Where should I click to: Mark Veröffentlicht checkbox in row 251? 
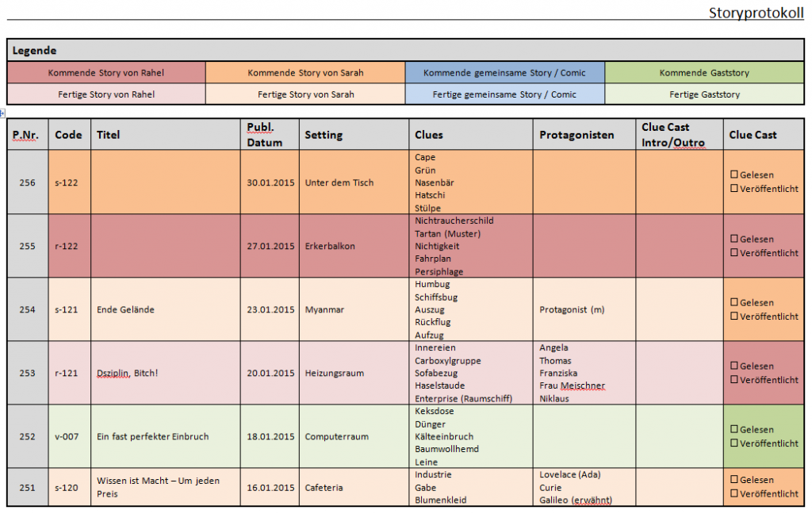[x=733, y=493]
